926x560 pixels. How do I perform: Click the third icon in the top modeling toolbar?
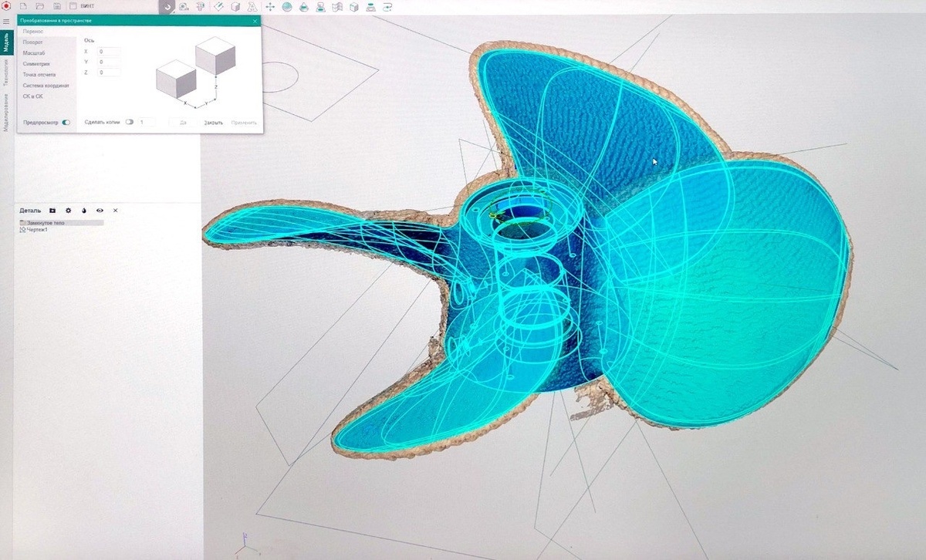pos(201,7)
